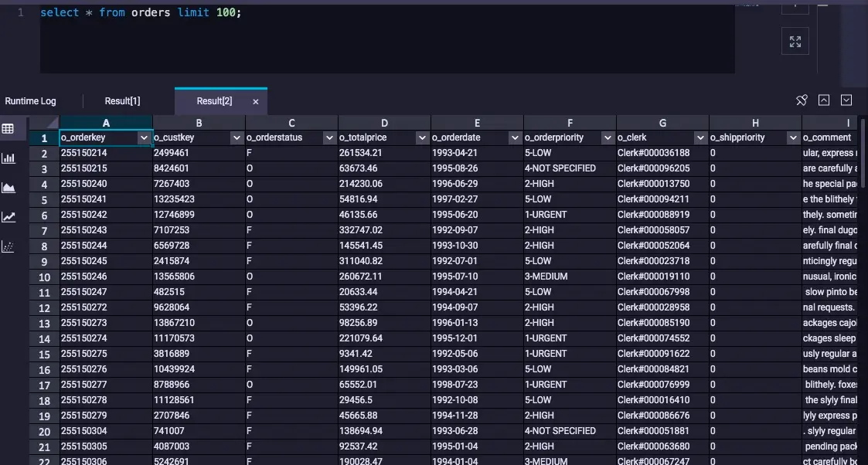Select column D header
This screenshot has width=868, height=465.
pos(384,123)
